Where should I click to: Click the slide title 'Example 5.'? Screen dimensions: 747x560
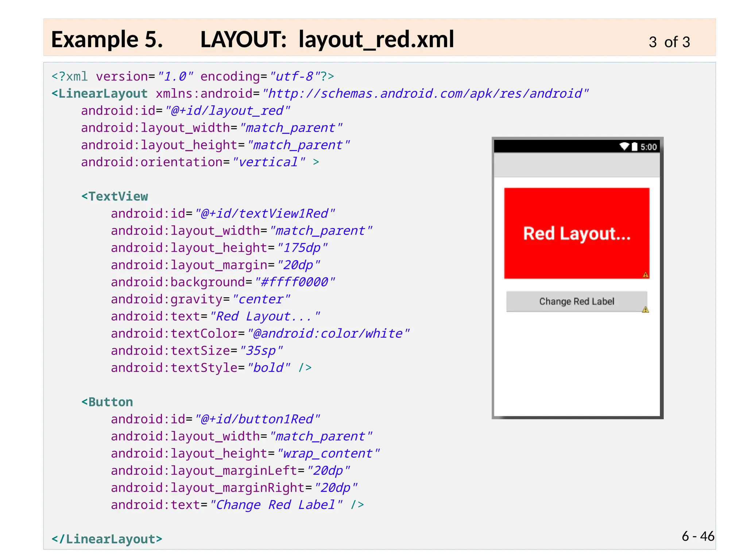[x=107, y=39]
